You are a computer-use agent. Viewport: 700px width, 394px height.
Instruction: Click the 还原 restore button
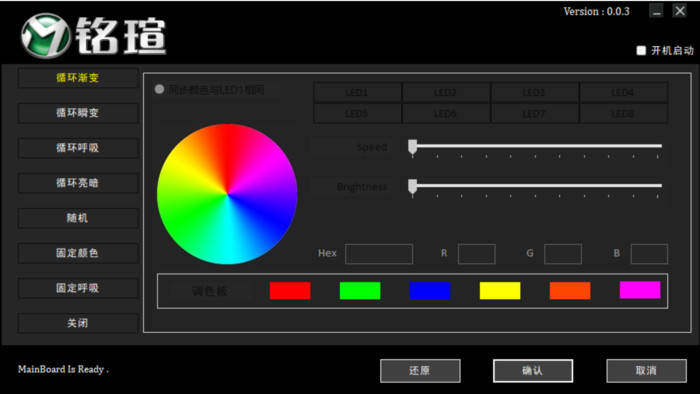click(420, 371)
